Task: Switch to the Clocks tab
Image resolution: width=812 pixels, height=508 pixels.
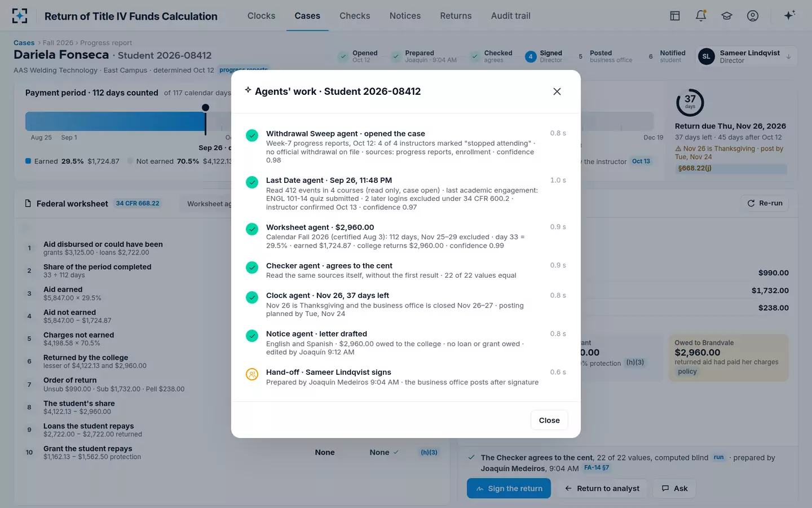Action: pos(262,16)
